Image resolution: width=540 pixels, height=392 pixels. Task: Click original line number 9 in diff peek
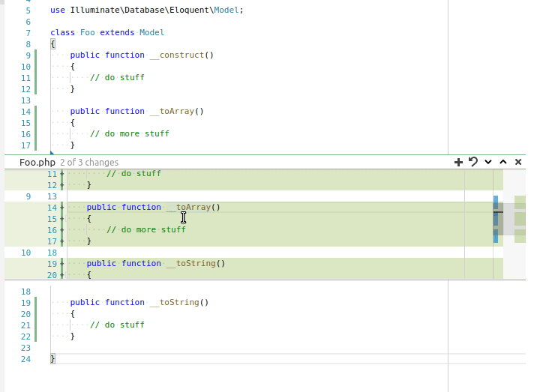pos(28,196)
